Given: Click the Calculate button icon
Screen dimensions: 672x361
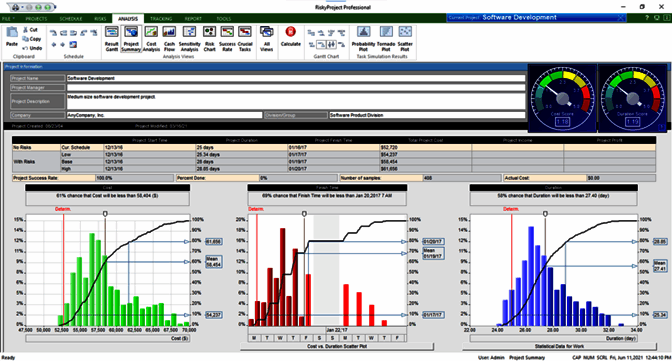Looking at the screenshot, I should tap(291, 36).
